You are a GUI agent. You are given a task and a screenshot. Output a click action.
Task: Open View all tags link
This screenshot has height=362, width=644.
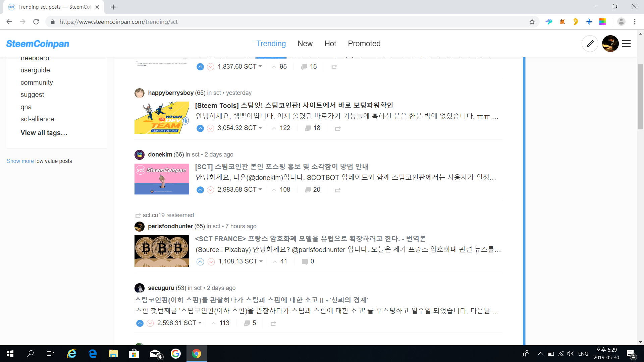tap(44, 133)
